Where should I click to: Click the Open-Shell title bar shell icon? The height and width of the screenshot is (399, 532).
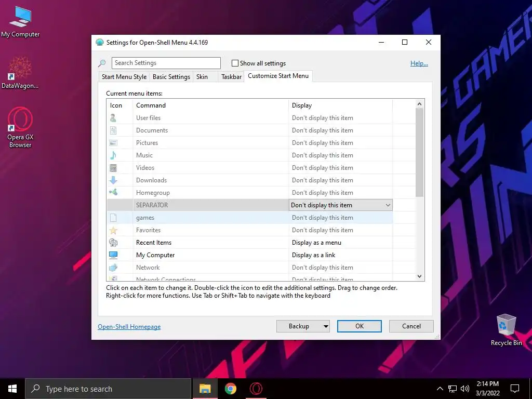(99, 43)
